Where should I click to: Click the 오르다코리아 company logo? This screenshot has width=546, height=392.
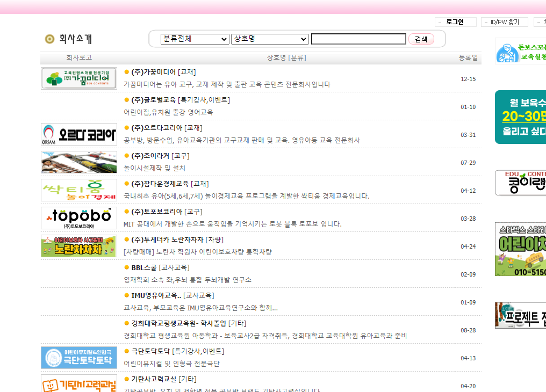coord(79,134)
